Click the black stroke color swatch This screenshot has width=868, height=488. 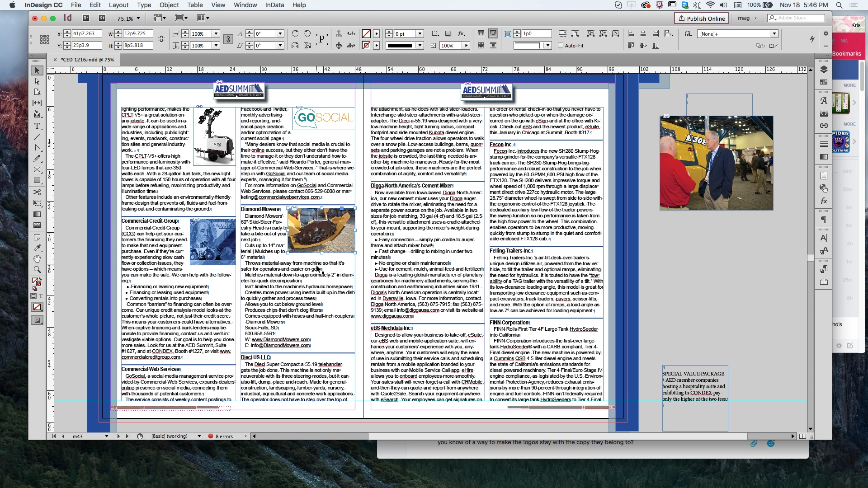[400, 46]
